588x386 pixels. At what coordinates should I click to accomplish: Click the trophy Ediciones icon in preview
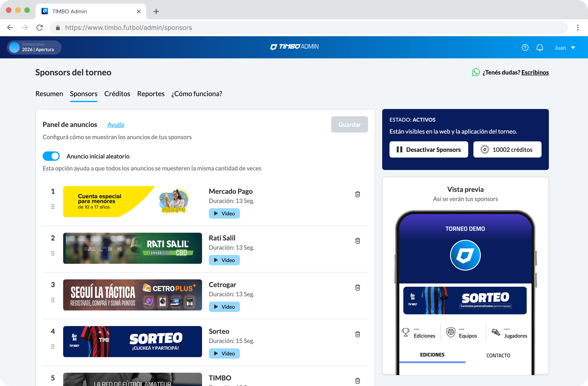point(406,332)
